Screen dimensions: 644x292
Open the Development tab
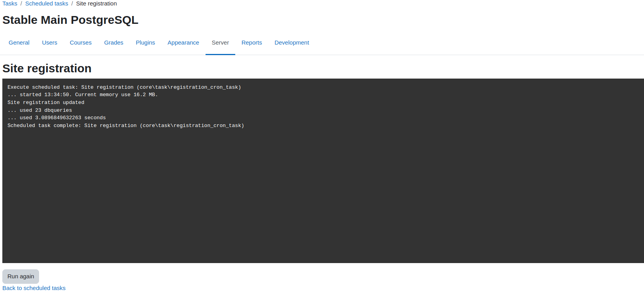click(292, 43)
